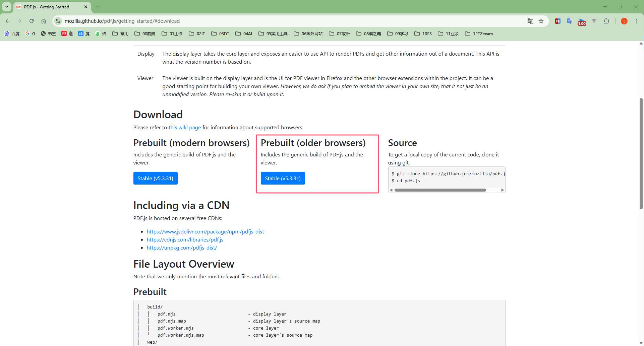Click 'pdf.mjs.map' in the file tree
The height and width of the screenshot is (346, 644).
(x=172, y=321)
